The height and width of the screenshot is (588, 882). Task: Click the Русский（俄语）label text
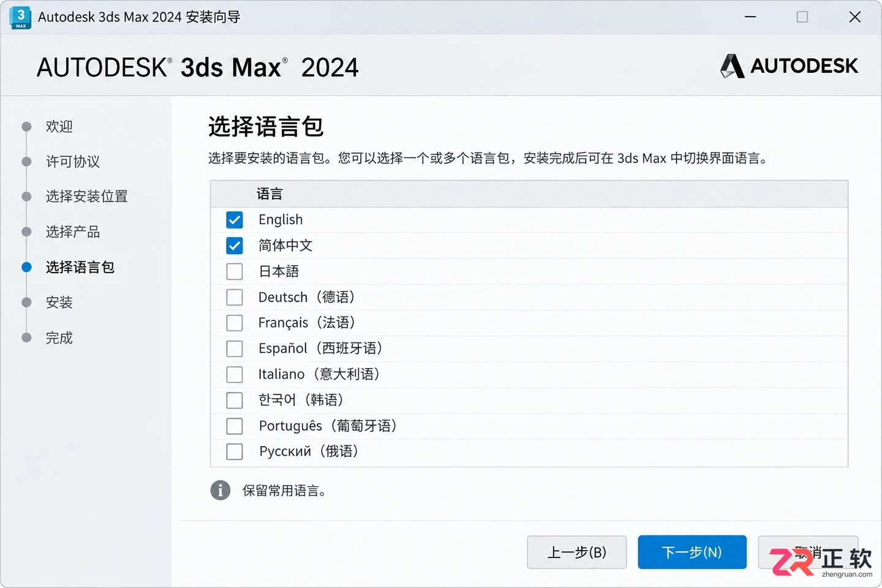point(309,451)
